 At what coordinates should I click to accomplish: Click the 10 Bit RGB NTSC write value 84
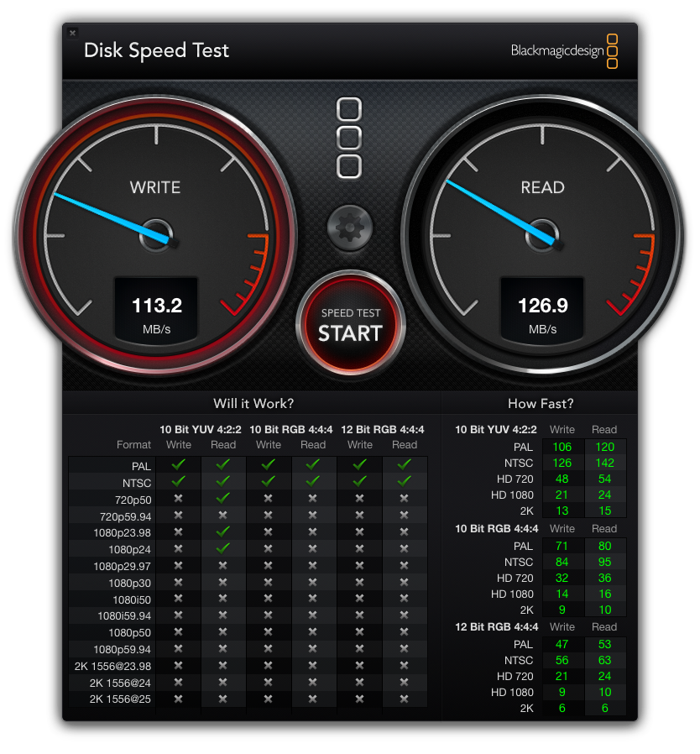click(562, 562)
